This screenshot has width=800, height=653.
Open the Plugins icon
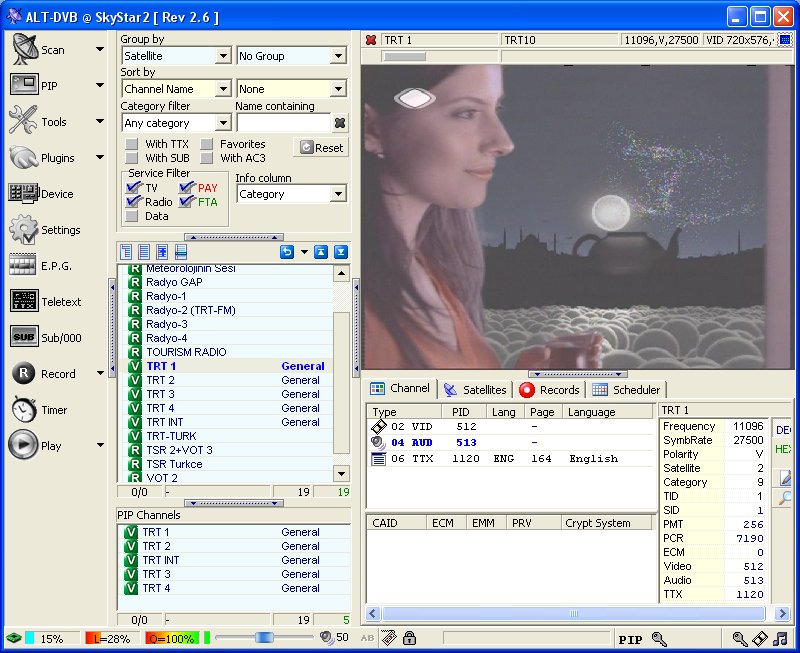coord(23,157)
